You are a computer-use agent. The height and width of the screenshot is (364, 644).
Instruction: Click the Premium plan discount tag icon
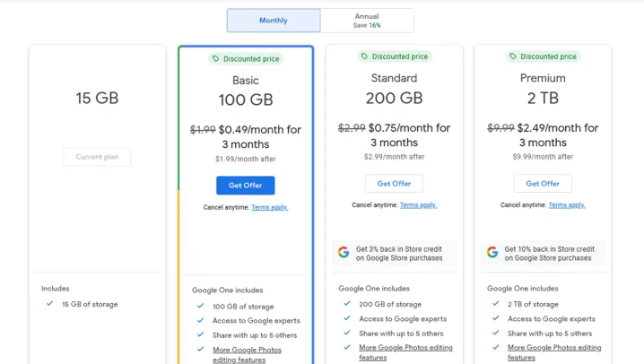click(513, 56)
